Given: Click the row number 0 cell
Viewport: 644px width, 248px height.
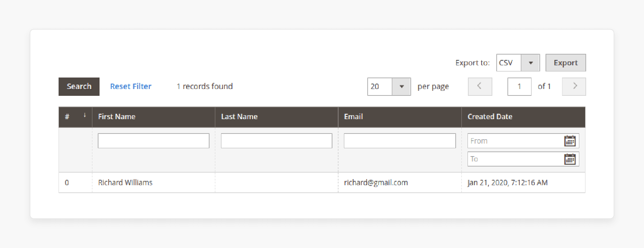Looking at the screenshot, I should 75,183.
